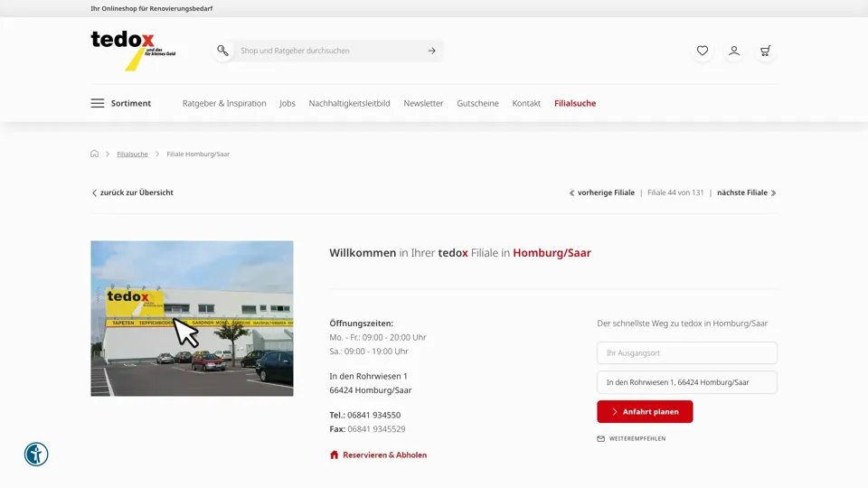Go to vorherige Filiale
Image resolution: width=868 pixels, height=488 pixels.
pyautogui.click(x=606, y=192)
